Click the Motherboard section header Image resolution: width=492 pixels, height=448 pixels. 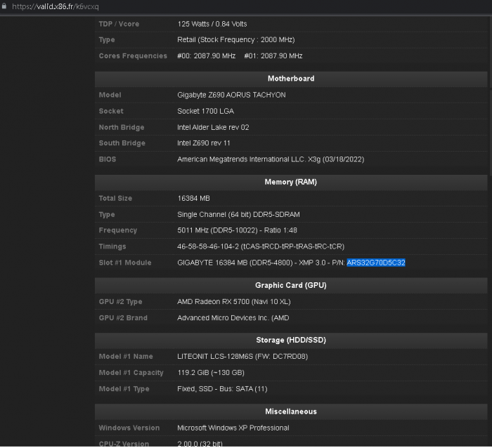[290, 79]
